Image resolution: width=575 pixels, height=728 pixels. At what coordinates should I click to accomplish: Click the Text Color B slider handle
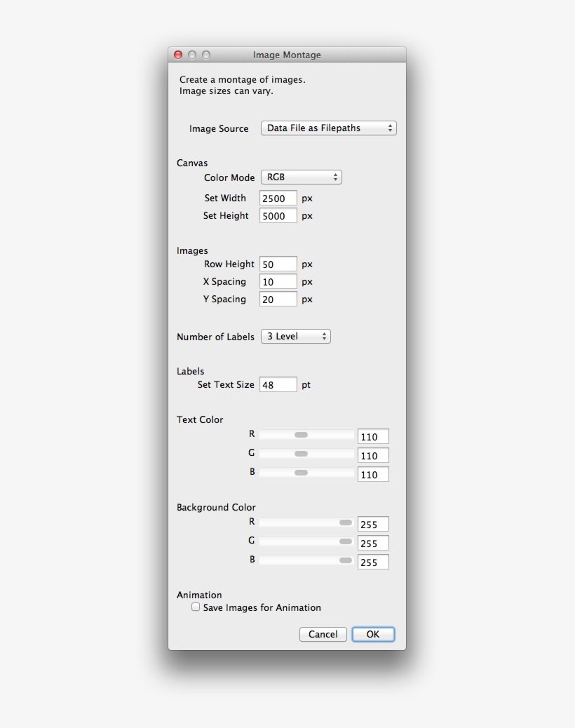tap(302, 473)
